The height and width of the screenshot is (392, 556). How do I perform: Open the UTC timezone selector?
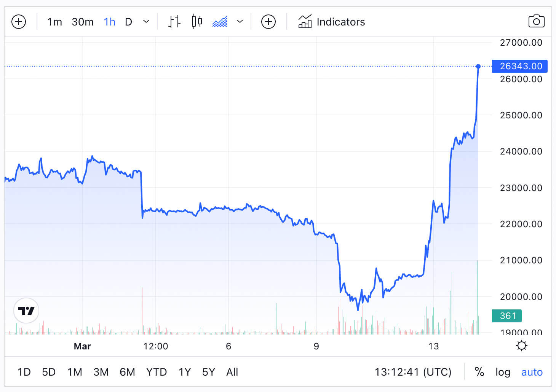413,372
